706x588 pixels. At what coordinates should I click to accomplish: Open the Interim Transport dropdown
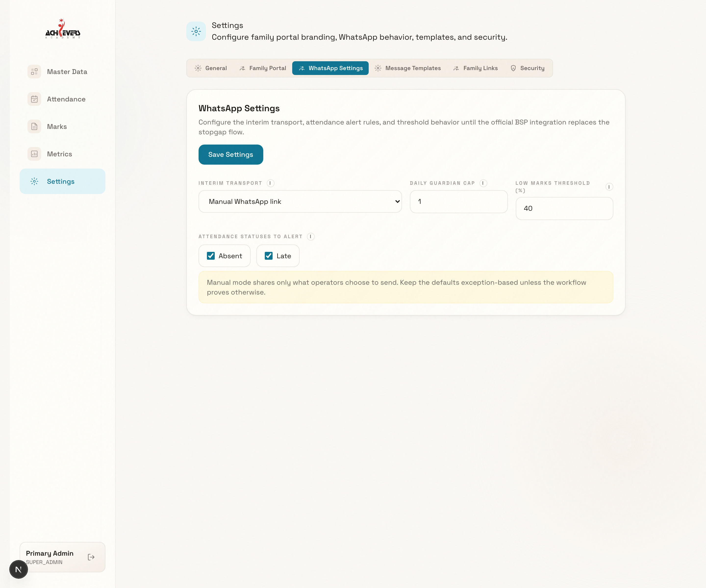(300, 202)
